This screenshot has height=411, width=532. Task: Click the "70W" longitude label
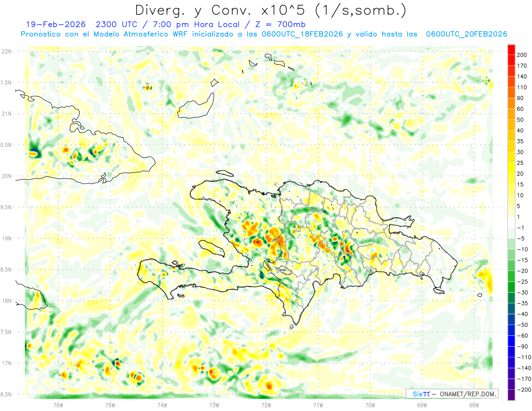coord(370,405)
